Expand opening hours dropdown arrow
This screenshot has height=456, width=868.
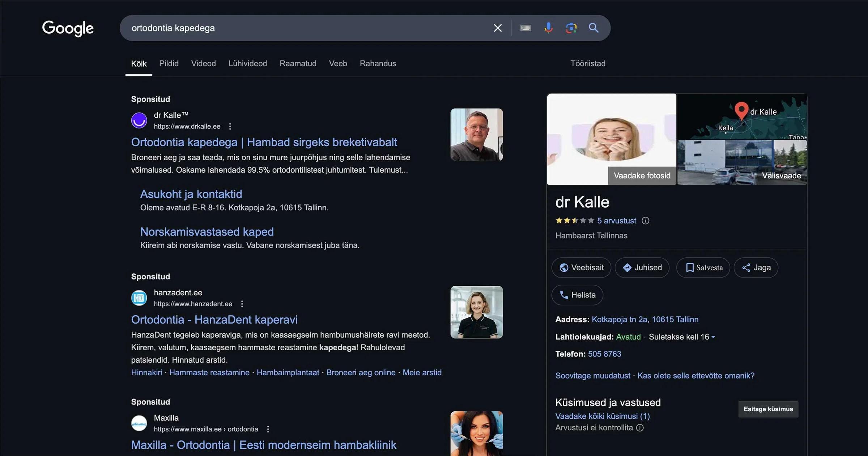[x=713, y=337]
